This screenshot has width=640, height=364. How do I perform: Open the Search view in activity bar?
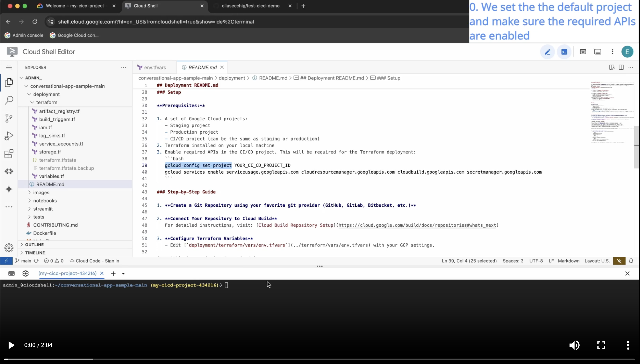pos(9,100)
